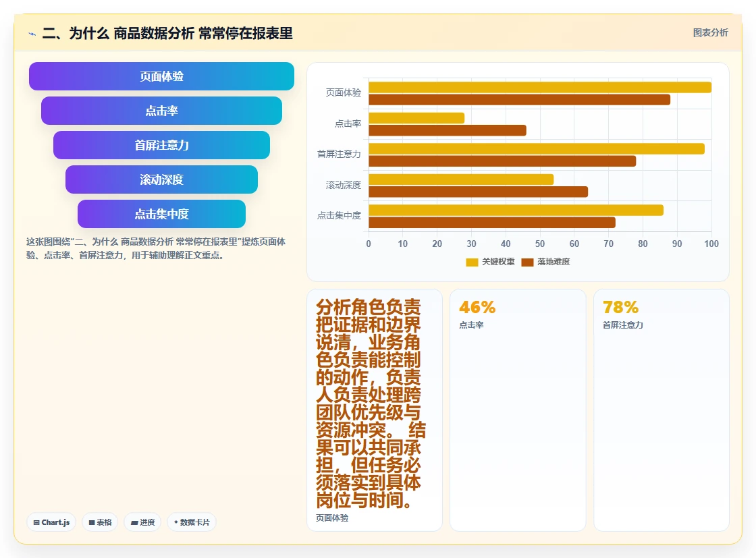The width and height of the screenshot is (756, 558).
Task: Click the 数据卡片 tag chip
Action: point(192,522)
